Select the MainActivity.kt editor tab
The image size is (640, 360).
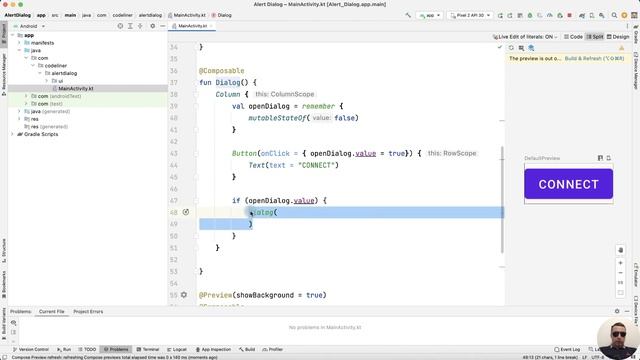(x=192, y=26)
